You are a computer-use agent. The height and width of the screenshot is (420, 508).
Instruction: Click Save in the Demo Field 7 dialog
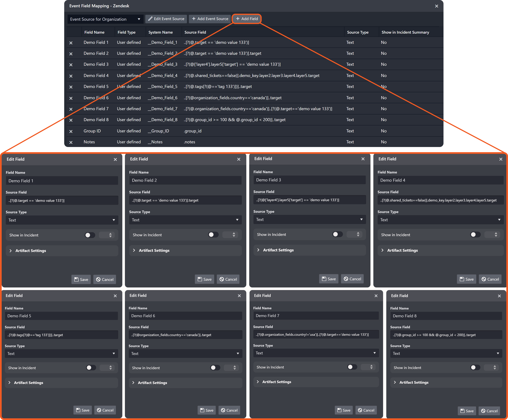point(344,410)
